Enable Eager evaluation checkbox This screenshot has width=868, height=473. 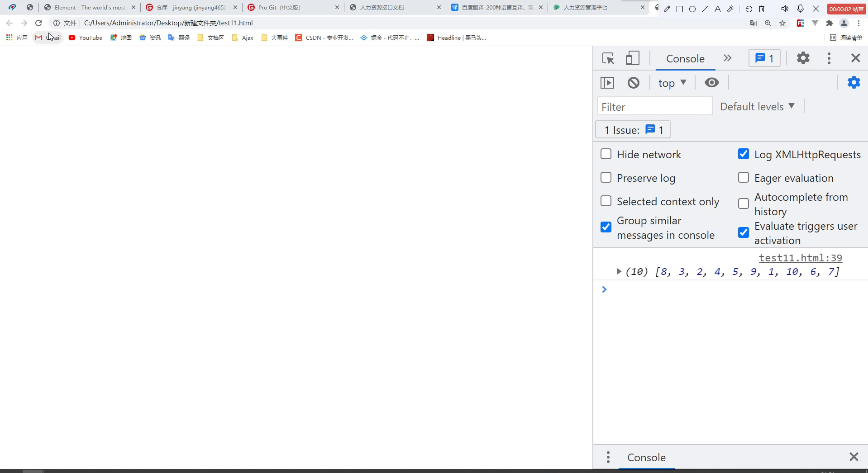(743, 177)
